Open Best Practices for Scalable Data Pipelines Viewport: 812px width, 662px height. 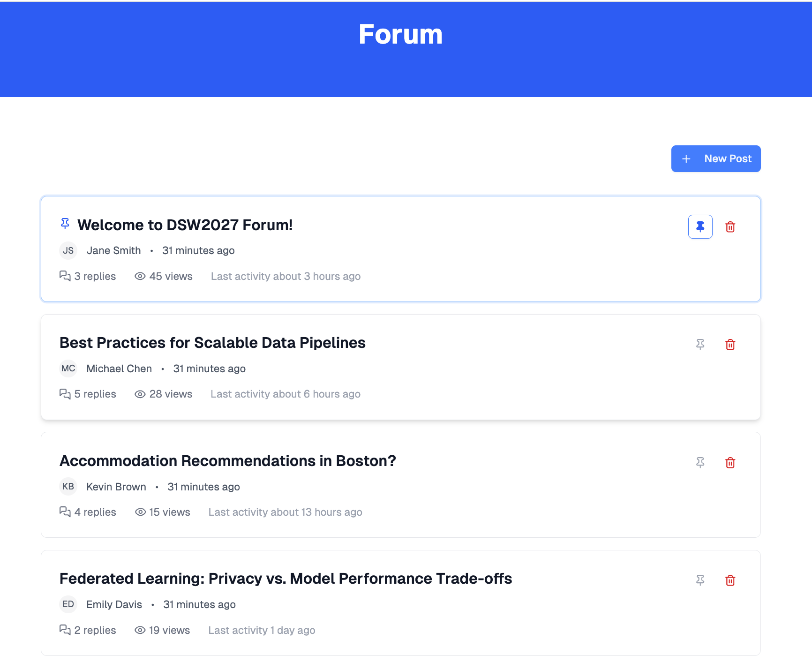click(212, 343)
